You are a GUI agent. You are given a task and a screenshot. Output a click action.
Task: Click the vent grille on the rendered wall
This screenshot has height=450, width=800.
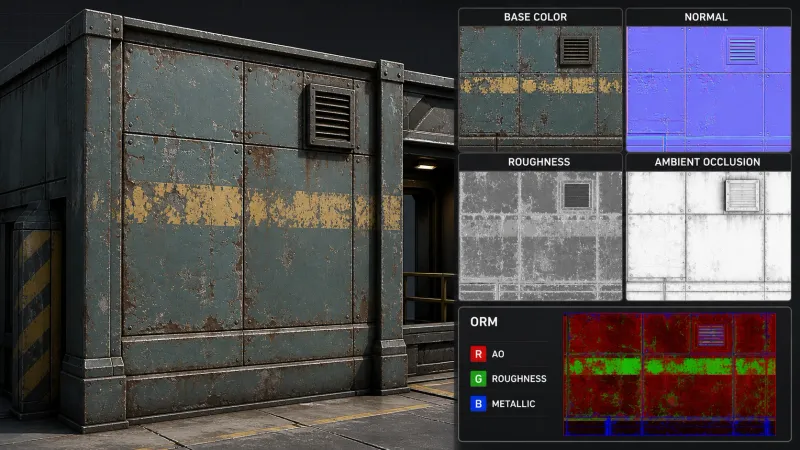coord(332,116)
